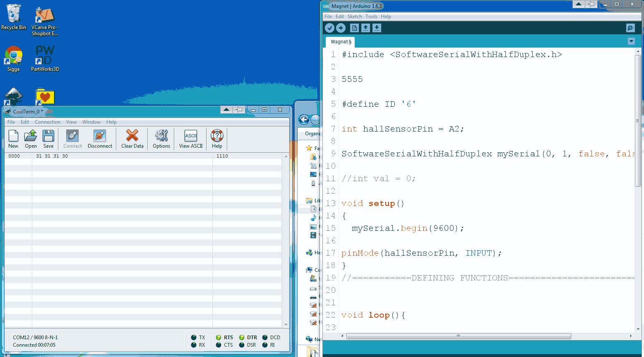644x357 pixels.
Task: Create a new CoolTerm document with New
Action: point(13,139)
